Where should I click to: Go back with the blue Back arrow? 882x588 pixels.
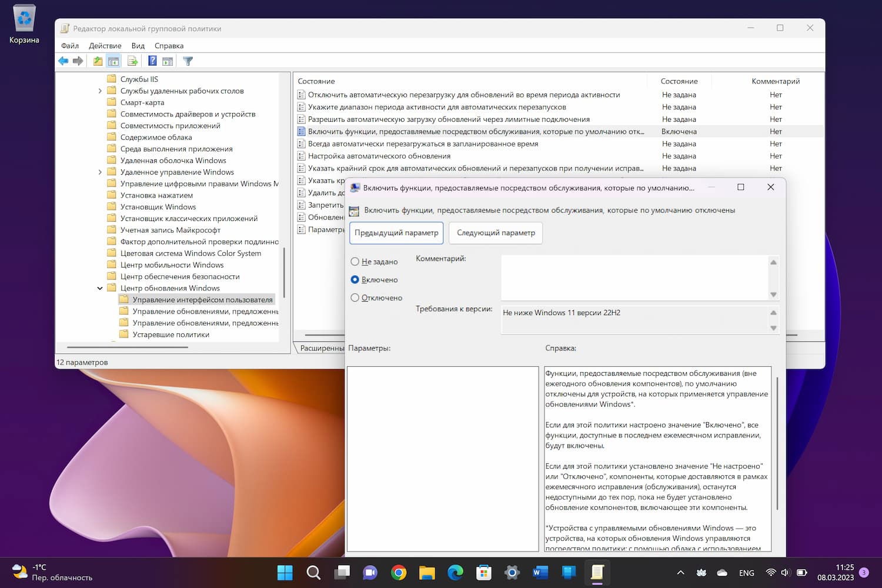click(63, 61)
